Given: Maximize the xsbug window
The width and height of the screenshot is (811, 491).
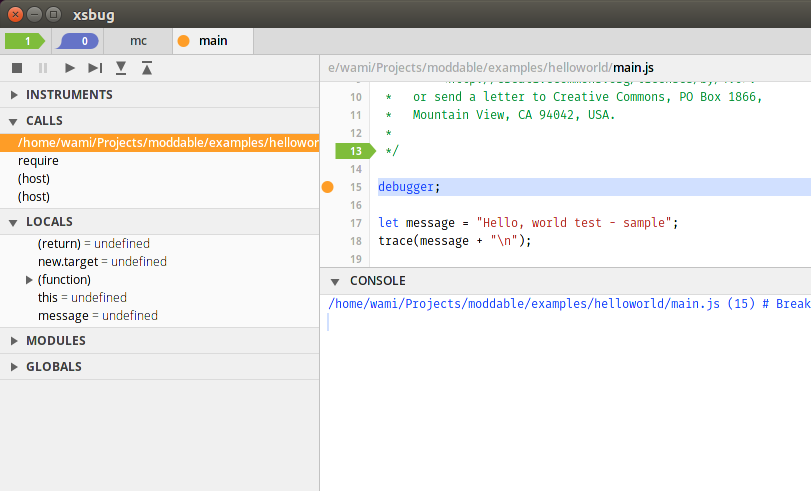Looking at the screenshot, I should click(x=53, y=14).
